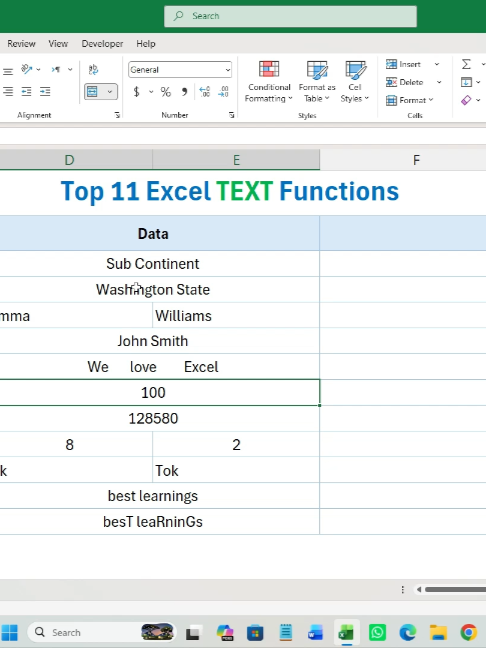Open the Merge & Center dropdown arrow
The image size is (486, 648).
pos(110,91)
